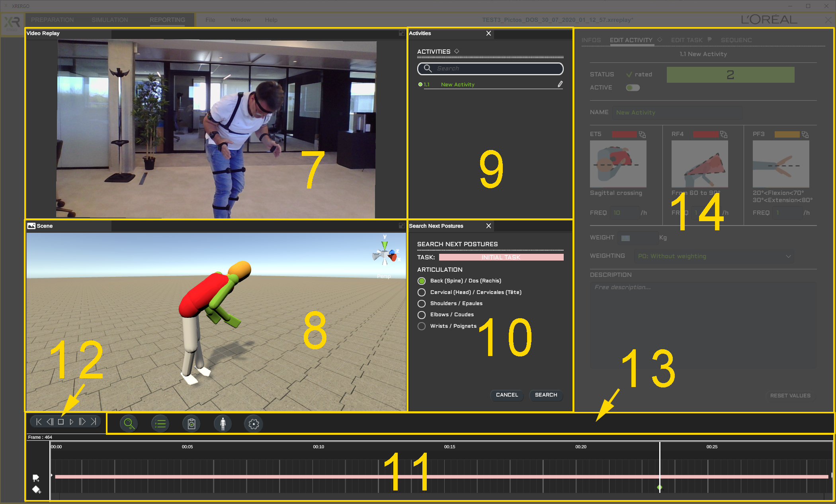
Task: Switch to the EDIT TASK tab
Action: 686,40
